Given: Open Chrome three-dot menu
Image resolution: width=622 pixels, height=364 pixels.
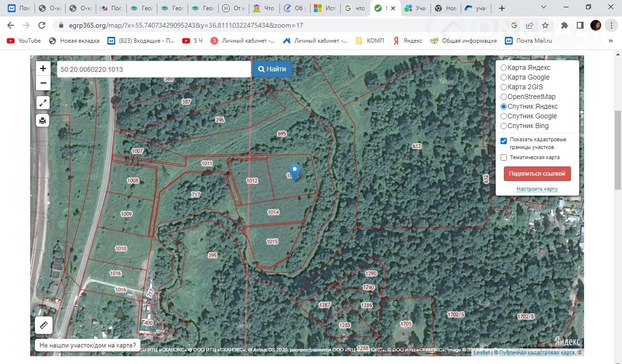Looking at the screenshot, I should 611,25.
